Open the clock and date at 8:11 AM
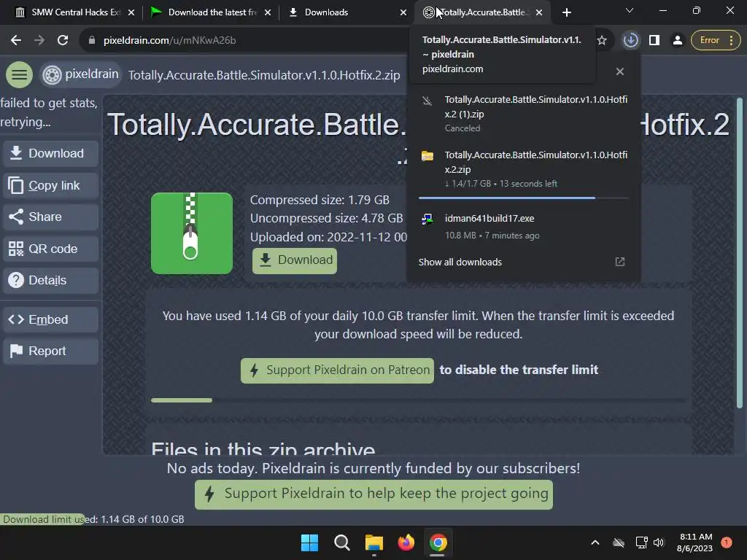Viewport: 747px width, 560px height. [x=695, y=542]
